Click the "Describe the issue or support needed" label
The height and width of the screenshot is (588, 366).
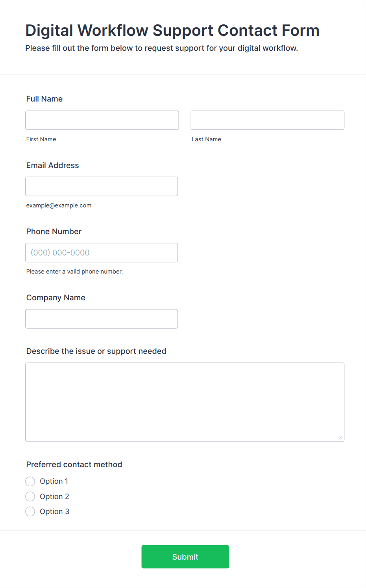click(96, 351)
